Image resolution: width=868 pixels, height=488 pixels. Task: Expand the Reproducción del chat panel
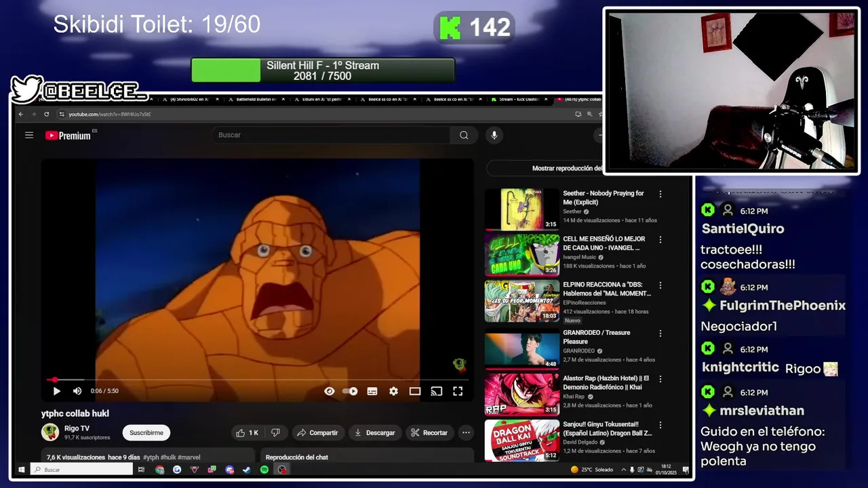(x=367, y=457)
